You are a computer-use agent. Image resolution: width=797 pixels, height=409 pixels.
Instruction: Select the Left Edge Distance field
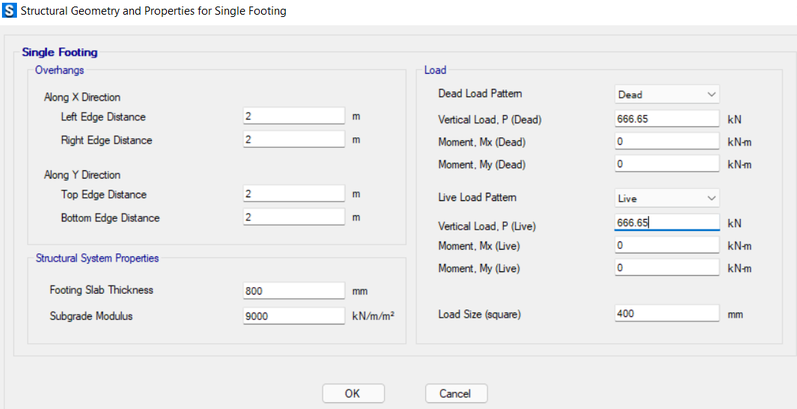click(x=294, y=116)
